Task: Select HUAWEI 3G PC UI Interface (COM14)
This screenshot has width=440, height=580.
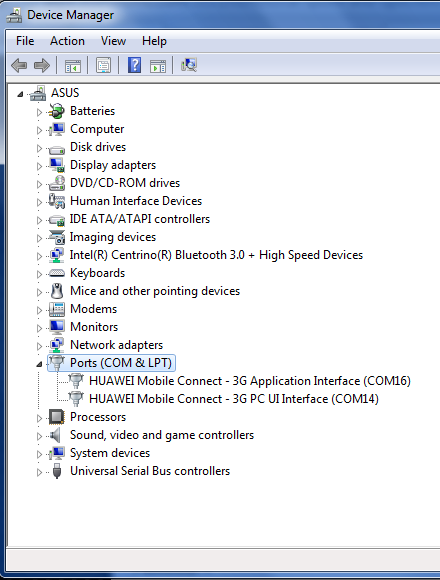Action: 234,399
